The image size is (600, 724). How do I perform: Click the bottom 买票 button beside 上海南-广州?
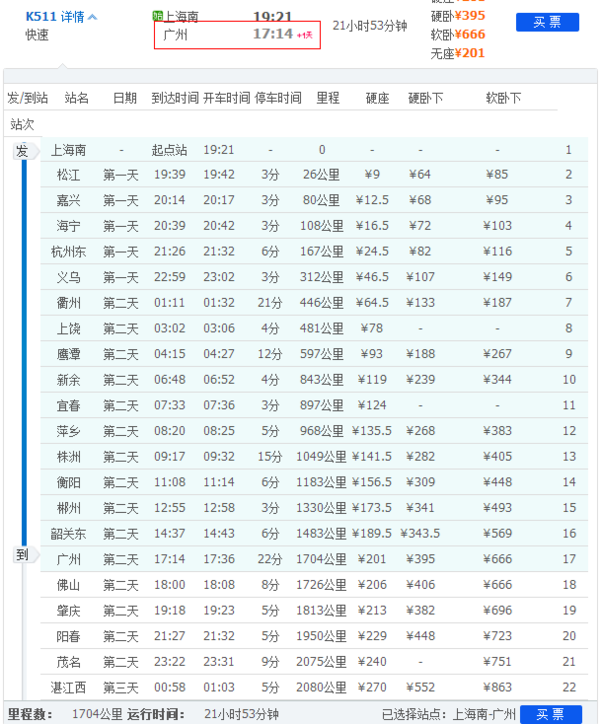click(550, 714)
